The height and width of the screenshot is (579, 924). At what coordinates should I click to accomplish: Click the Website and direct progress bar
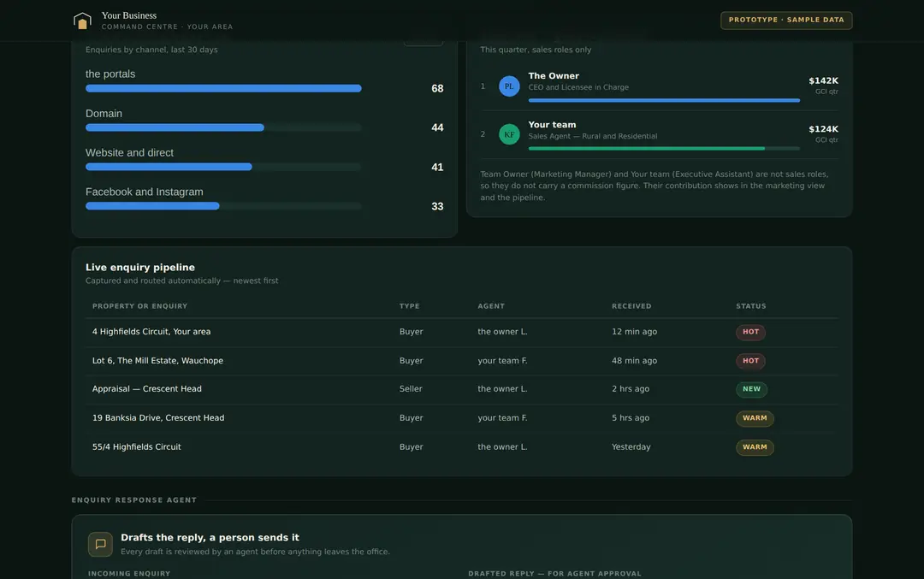point(223,167)
